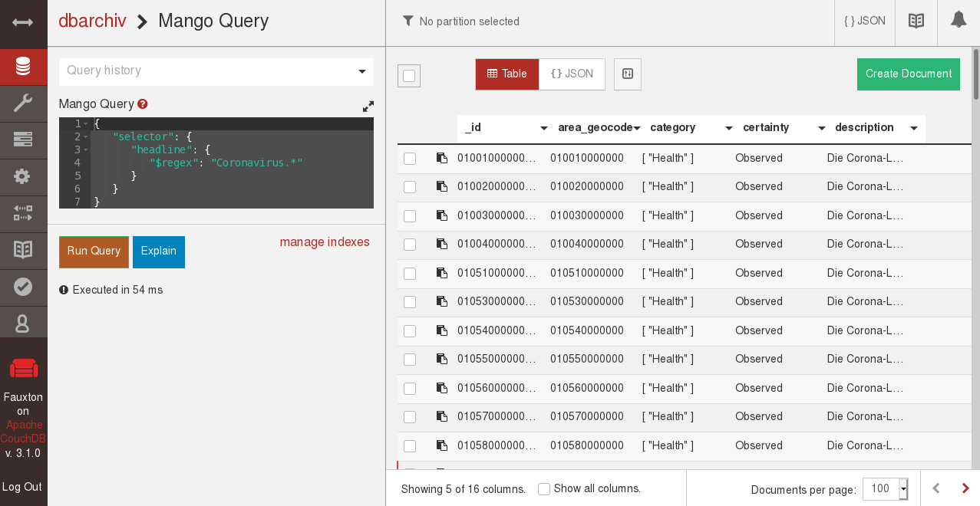The height and width of the screenshot is (506, 980).
Task: Open the Setup wrench icon in sidebar
Action: click(23, 103)
